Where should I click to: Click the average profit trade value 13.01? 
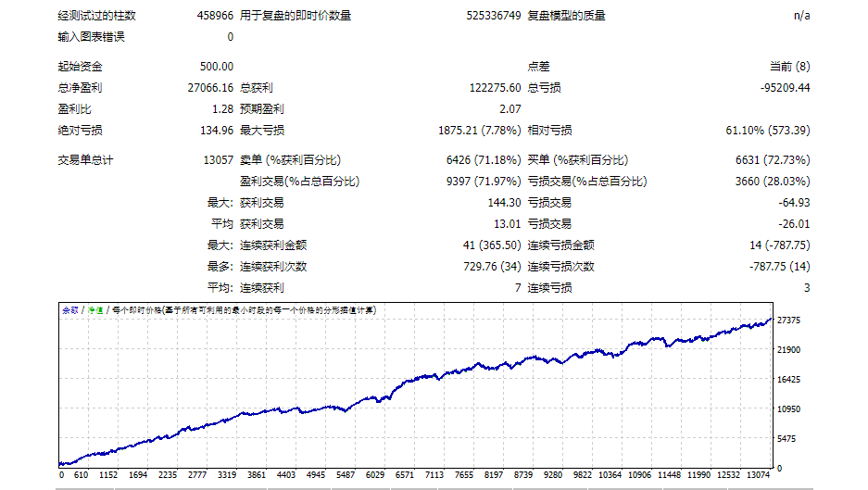[507, 223]
